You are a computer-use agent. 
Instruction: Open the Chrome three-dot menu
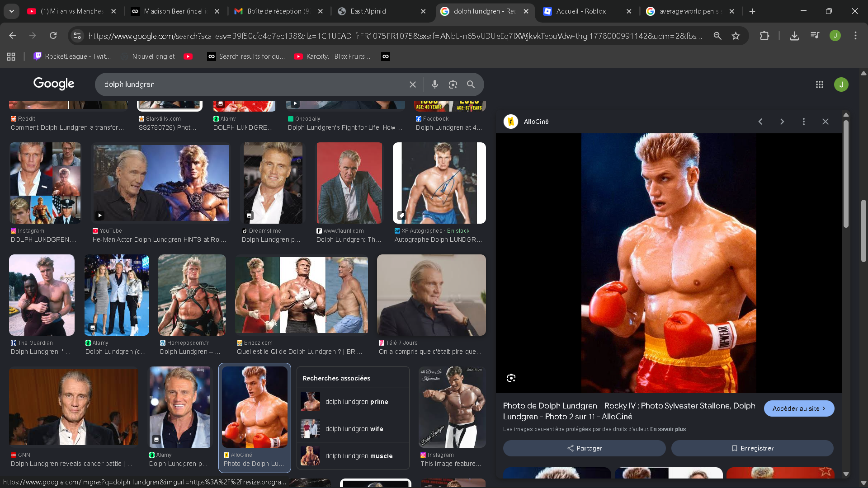pos(855,36)
